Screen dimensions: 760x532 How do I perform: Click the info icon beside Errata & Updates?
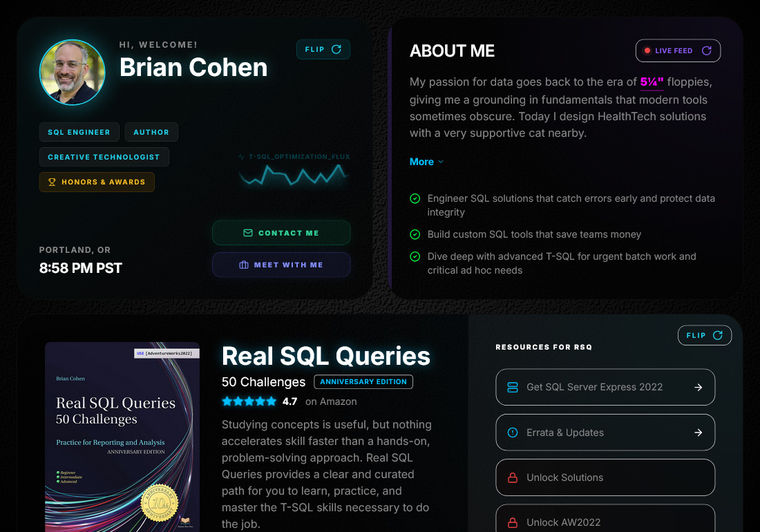512,432
